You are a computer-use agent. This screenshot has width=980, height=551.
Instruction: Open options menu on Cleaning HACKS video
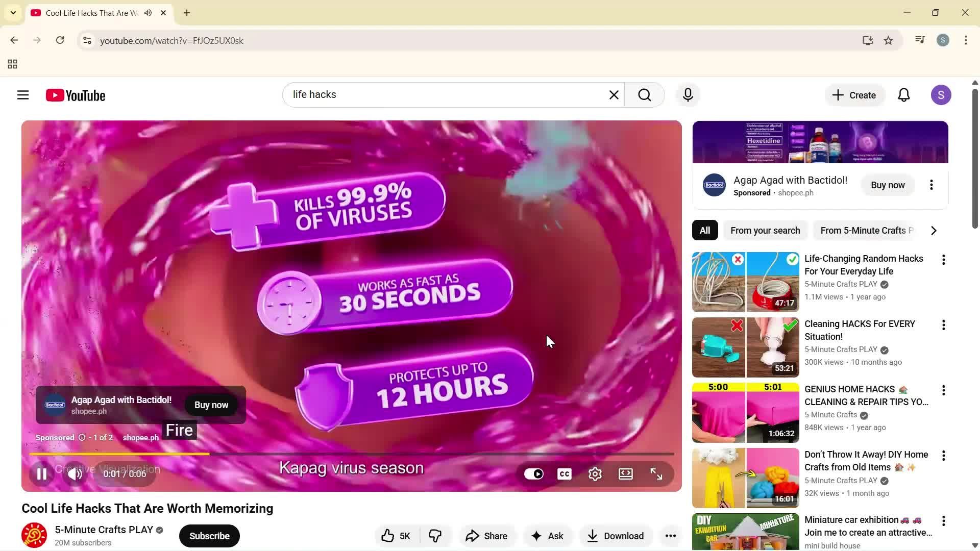(943, 325)
